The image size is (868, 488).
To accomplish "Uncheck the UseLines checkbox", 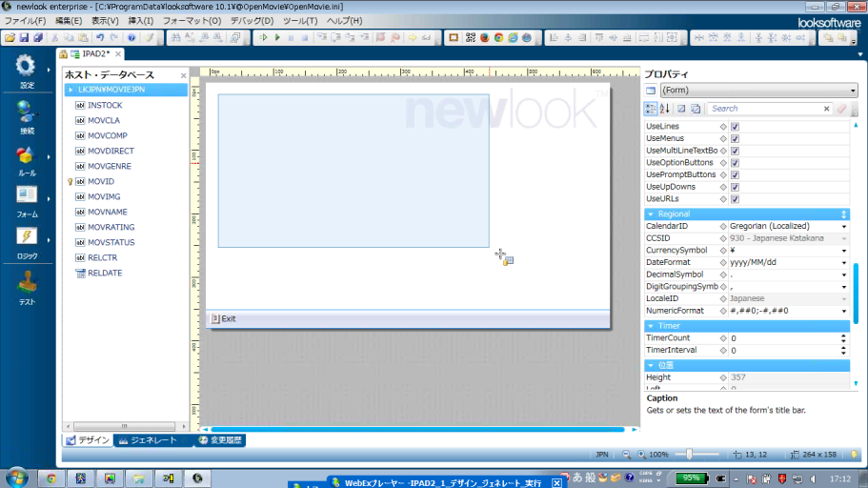I will click(735, 127).
